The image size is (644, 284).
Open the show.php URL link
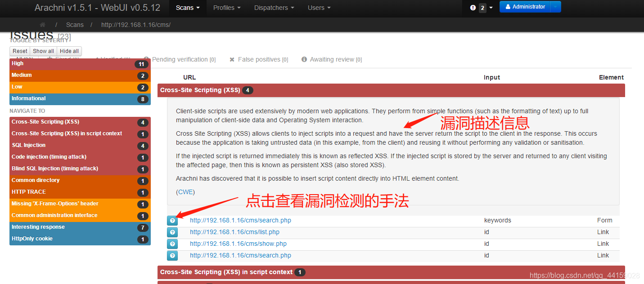click(x=238, y=244)
